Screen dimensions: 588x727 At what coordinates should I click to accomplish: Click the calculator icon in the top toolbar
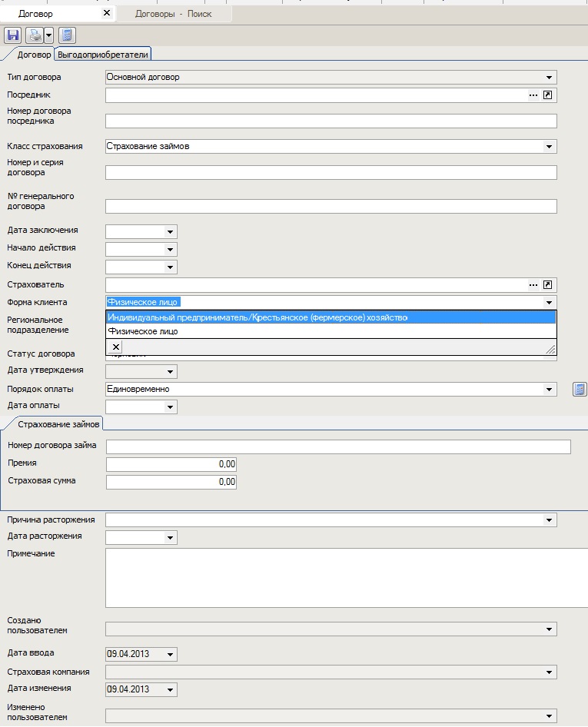coord(67,35)
